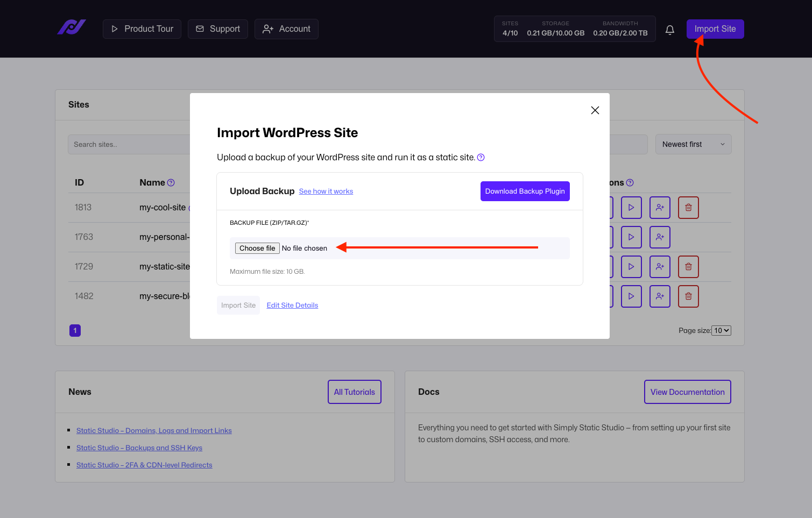
Task: Click the Bandwidth 0.20 GB/2.00 TB indicator
Action: pos(620,29)
